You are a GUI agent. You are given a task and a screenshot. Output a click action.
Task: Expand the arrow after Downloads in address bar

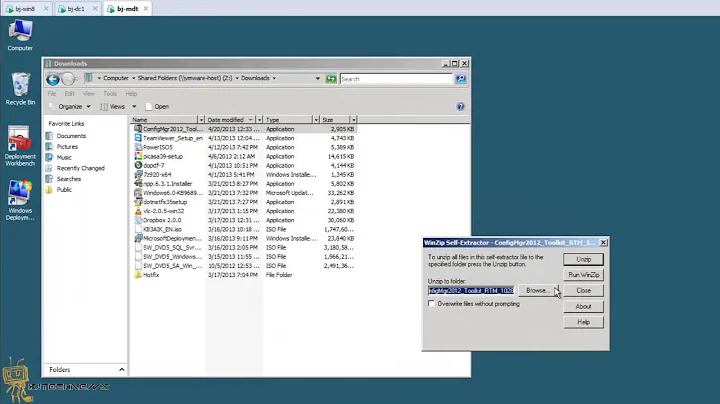(x=274, y=79)
